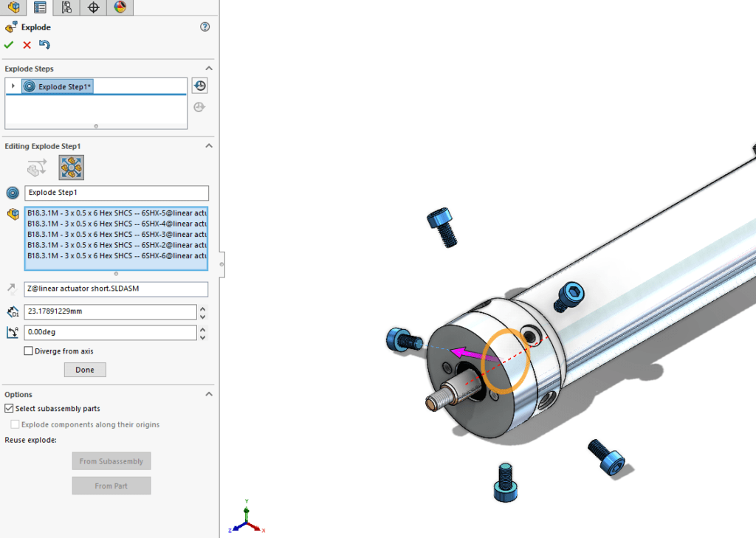
Task: Increase the 23.17891229mm distance with the stepper
Action: [203, 308]
